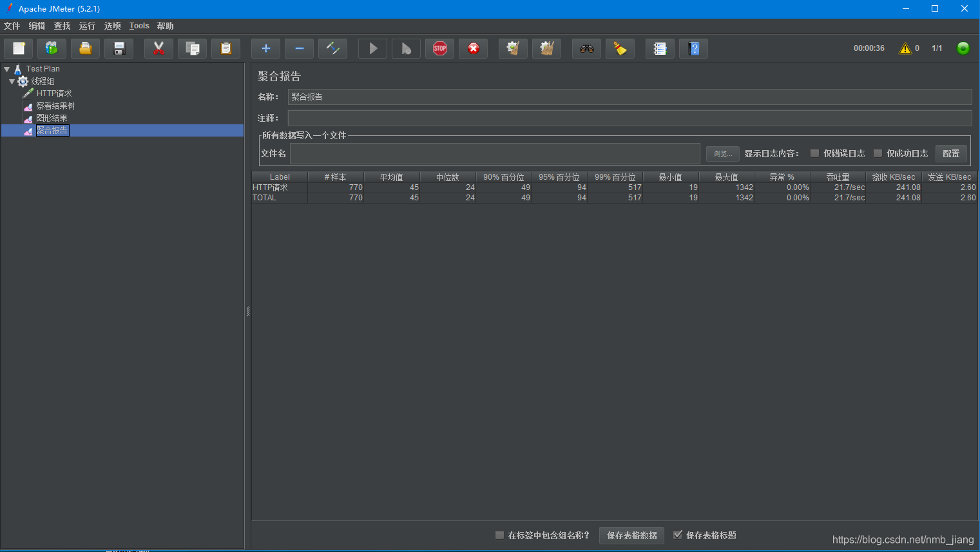Open the 帮助 menu
The width and height of the screenshot is (980, 552).
166,26
